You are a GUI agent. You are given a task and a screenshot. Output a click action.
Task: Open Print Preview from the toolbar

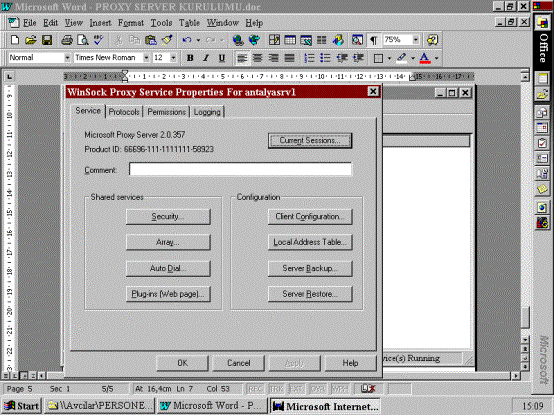pos(83,40)
